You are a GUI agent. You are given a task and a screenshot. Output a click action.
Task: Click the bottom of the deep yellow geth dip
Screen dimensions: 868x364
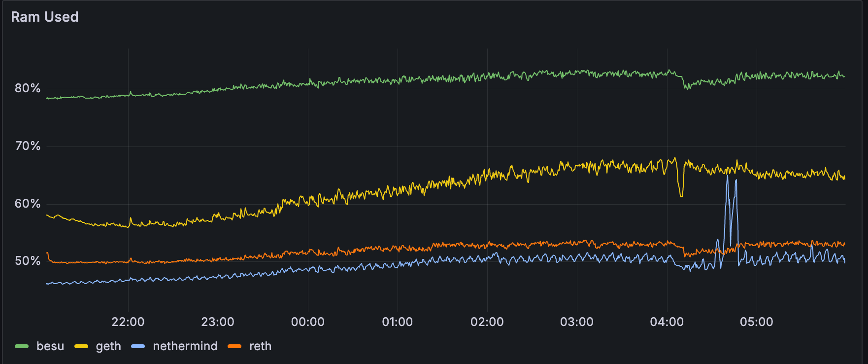tap(681, 196)
